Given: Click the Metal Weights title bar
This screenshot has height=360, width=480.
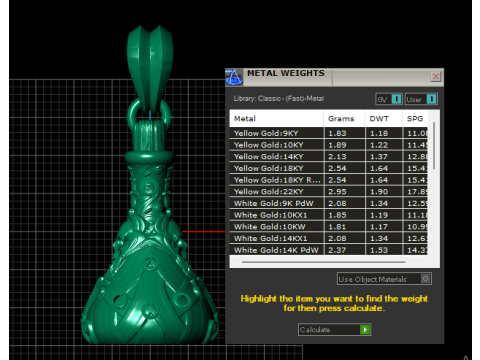Looking at the screenshot, I should click(334, 77).
